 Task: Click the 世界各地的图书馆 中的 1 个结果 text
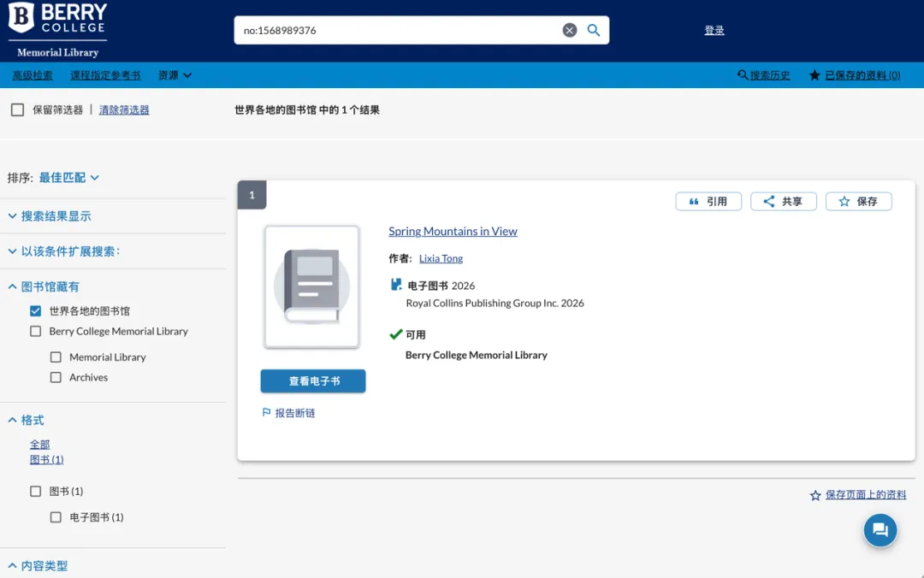307,109
